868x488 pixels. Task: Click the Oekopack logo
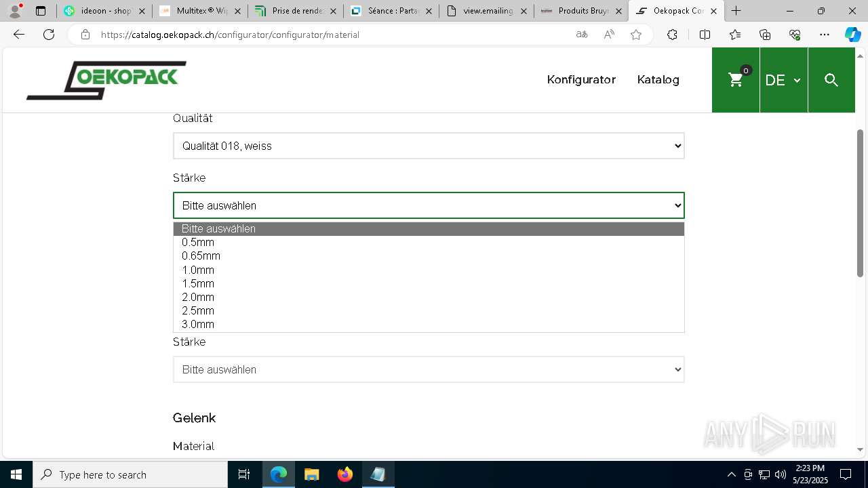point(106,80)
